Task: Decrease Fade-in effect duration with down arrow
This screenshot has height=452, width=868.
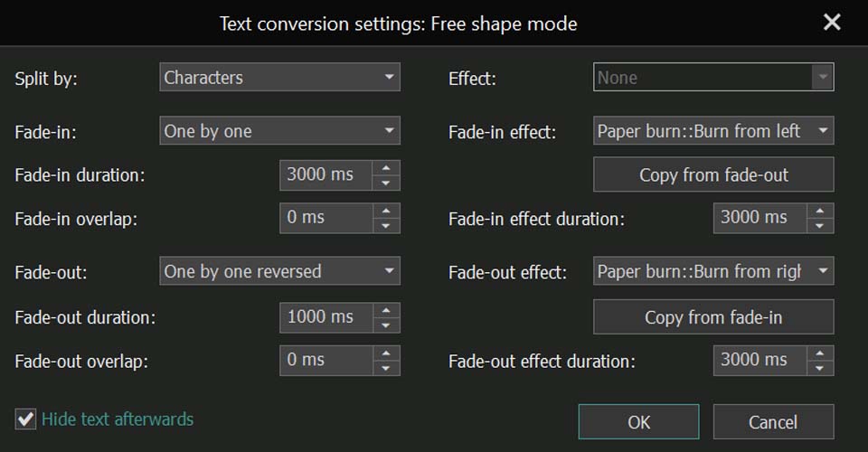Action: pos(820,226)
